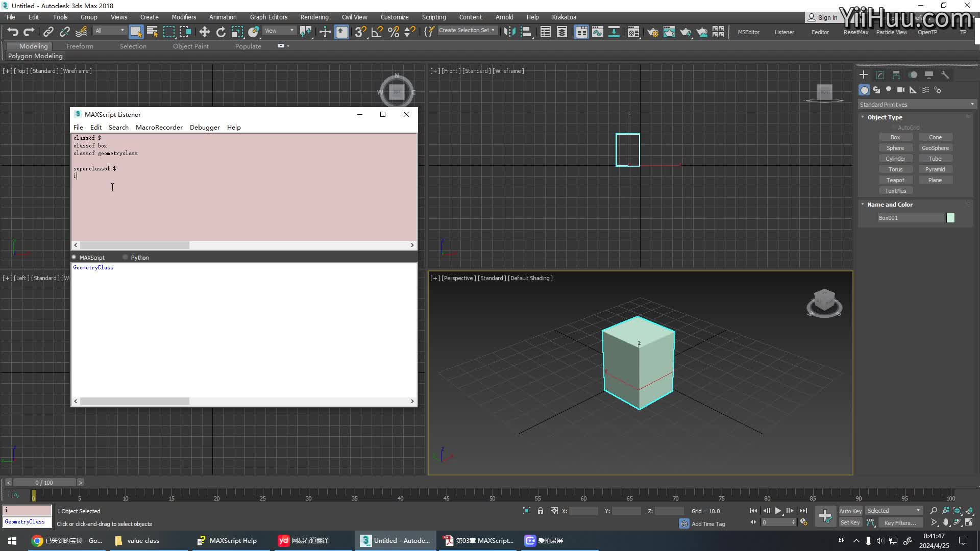Image resolution: width=980 pixels, height=551 pixels.
Task: Open Create Selection Set dropdown
Action: click(x=467, y=31)
